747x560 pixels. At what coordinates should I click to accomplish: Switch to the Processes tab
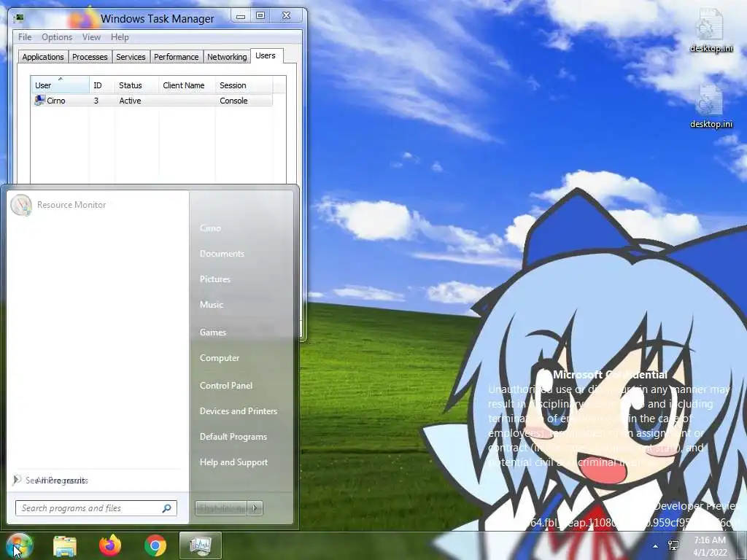pos(90,57)
